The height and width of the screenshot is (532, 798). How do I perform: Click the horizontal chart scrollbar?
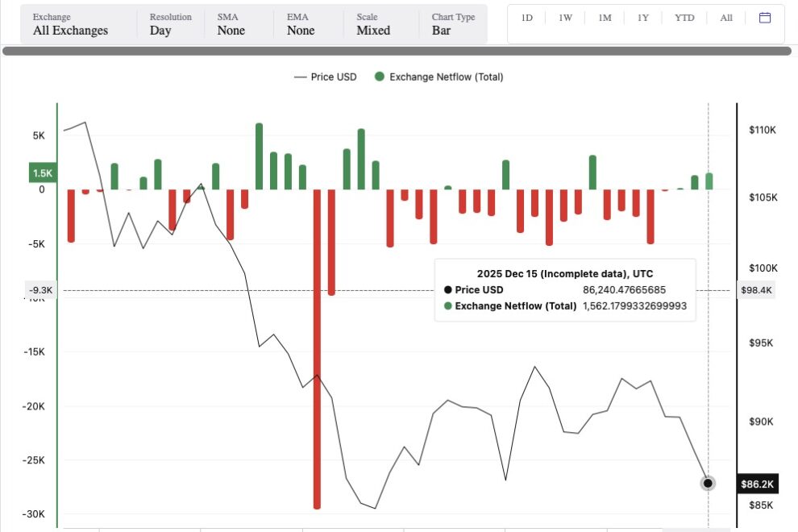tap(397, 51)
